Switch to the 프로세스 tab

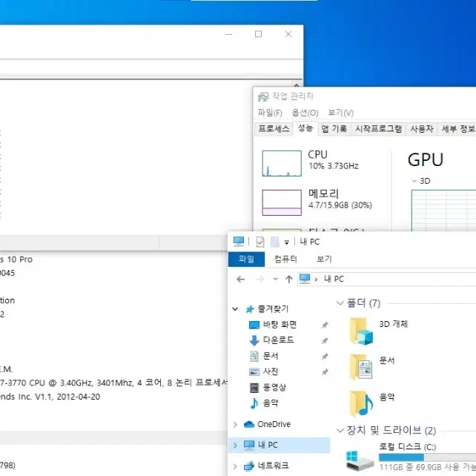point(274,129)
